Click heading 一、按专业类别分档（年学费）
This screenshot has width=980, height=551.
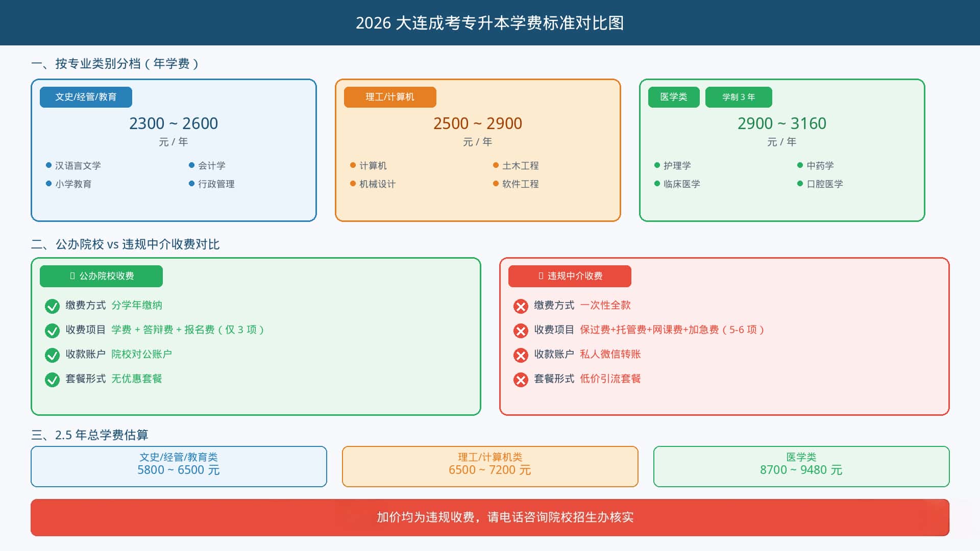click(115, 64)
